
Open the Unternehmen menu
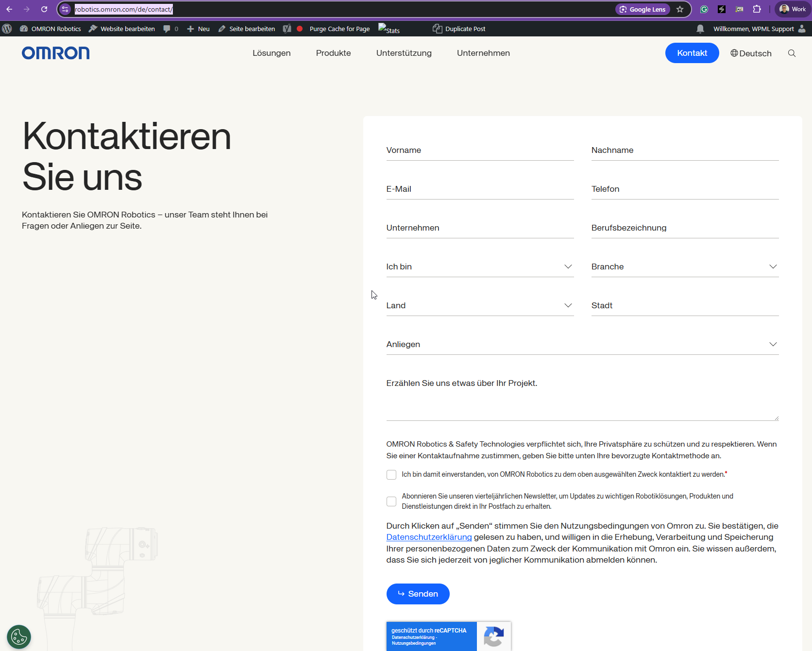(x=483, y=53)
